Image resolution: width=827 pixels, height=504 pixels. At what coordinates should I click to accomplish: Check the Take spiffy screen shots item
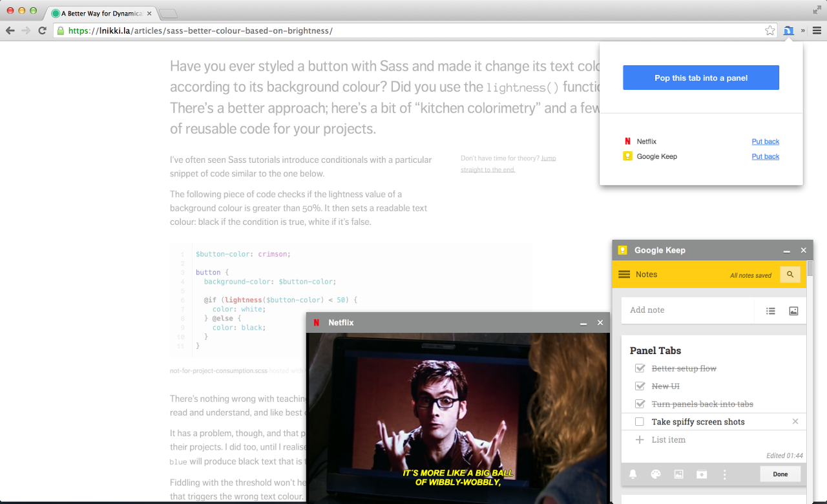(x=640, y=421)
